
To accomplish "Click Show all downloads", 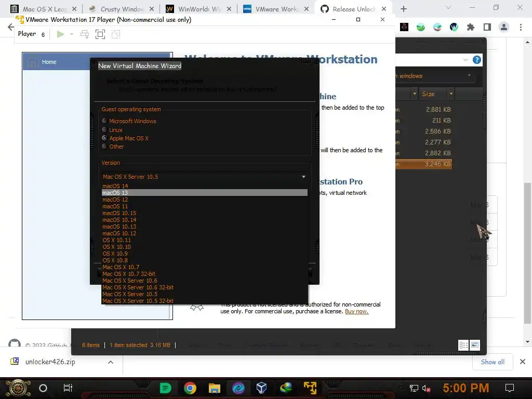I will (493, 362).
